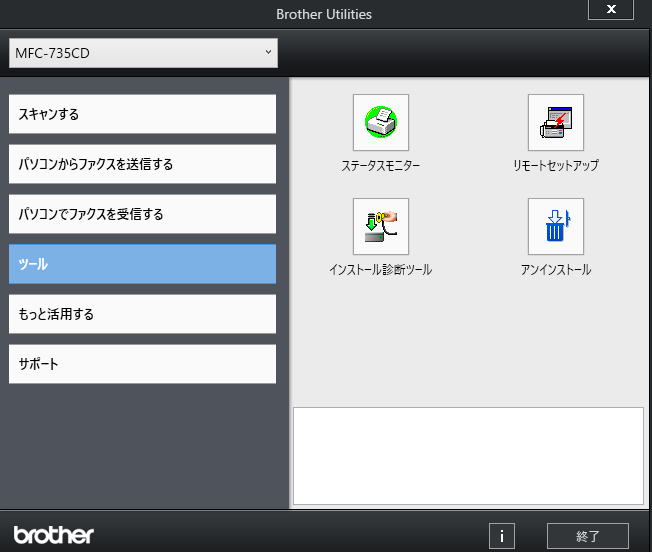Viewport: 652px width, 552px height.
Task: Click the empty description box
Action: (467, 455)
